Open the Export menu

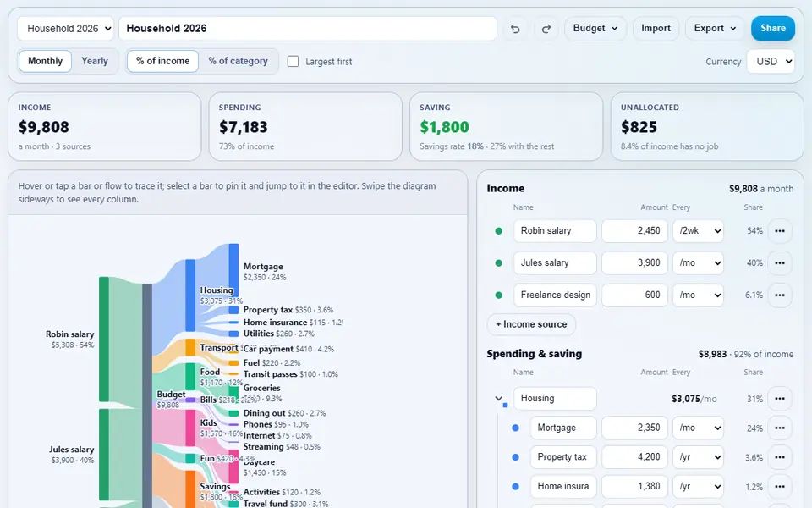coord(715,29)
